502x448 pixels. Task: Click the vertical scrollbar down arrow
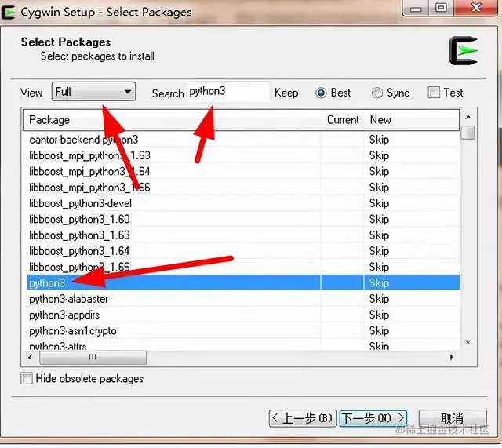(468, 341)
